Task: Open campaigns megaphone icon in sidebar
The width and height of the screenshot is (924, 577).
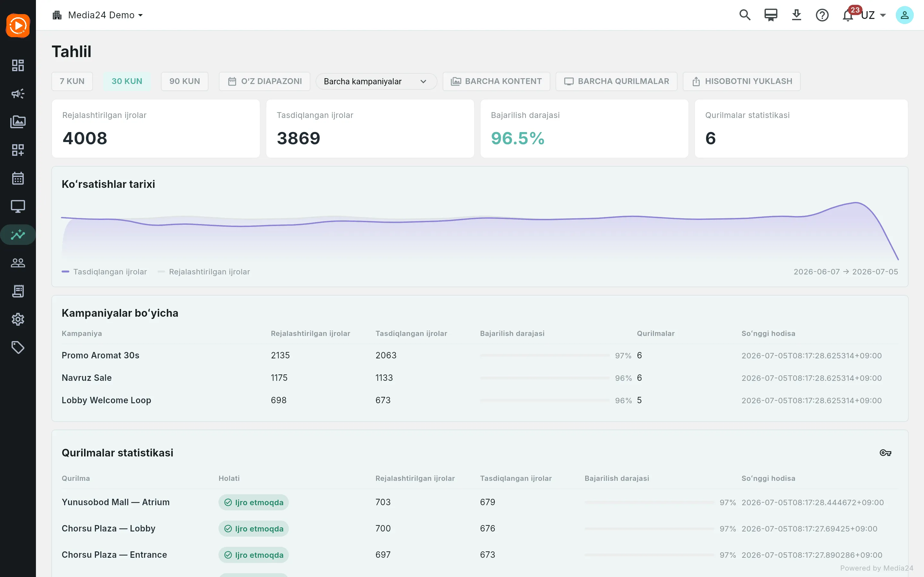Action: pyautogui.click(x=18, y=94)
